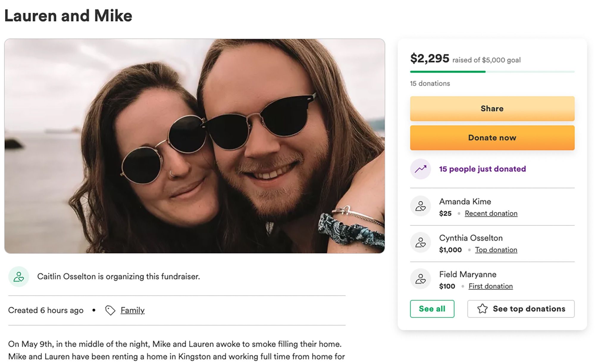Open the See all donations list
Screen dimensions: 595x364
pyautogui.click(x=432, y=309)
